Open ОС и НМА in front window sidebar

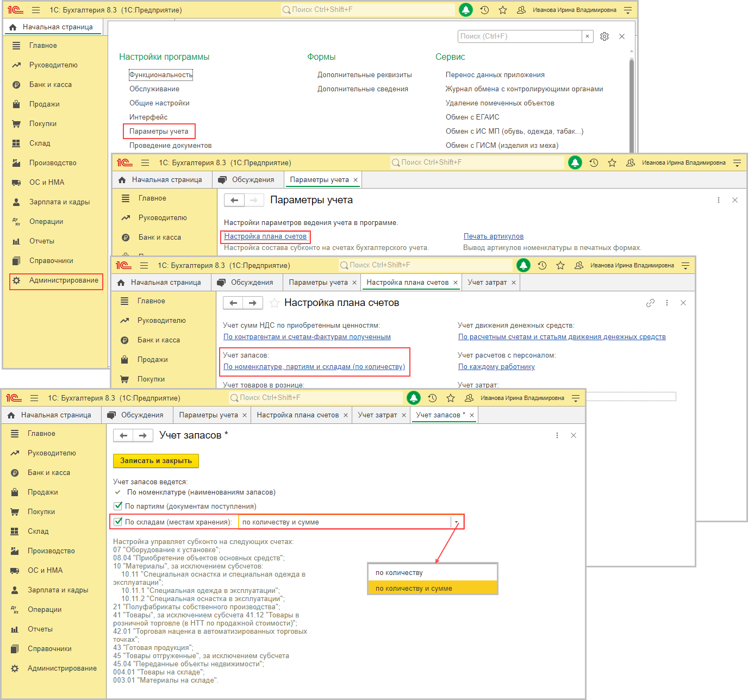45,571
